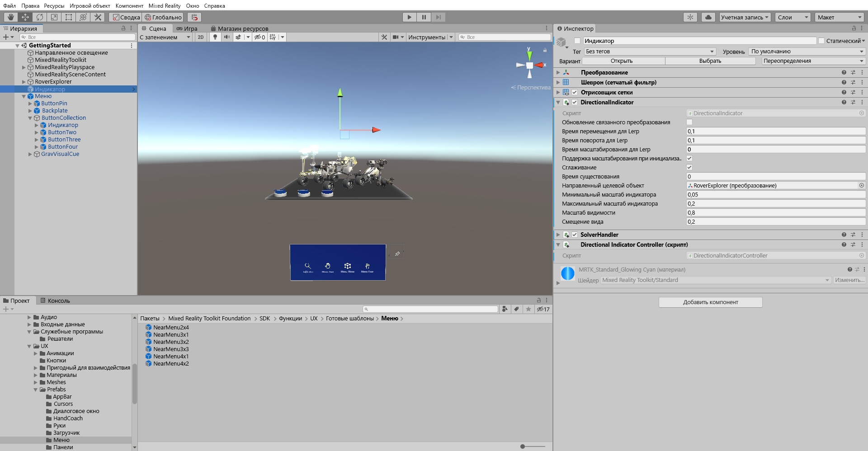The width and height of the screenshot is (868, 451).
Task: Step one frame forward
Action: [x=439, y=17]
